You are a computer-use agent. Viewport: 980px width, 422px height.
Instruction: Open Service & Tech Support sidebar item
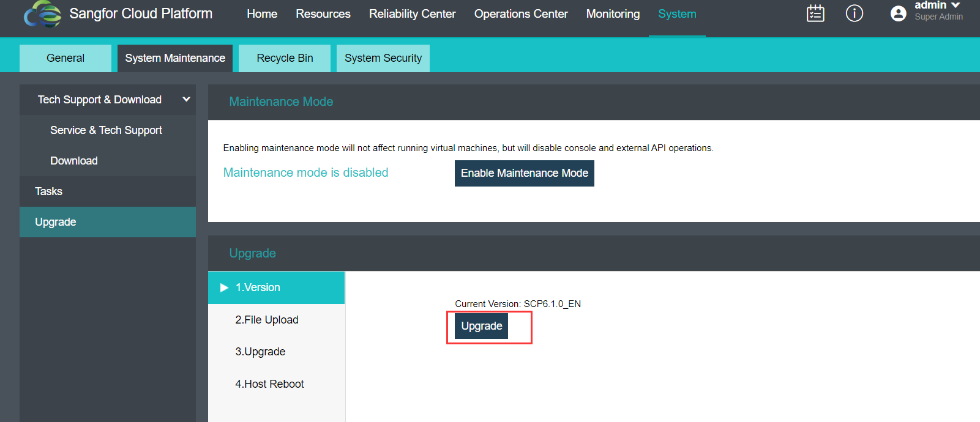[x=108, y=130]
